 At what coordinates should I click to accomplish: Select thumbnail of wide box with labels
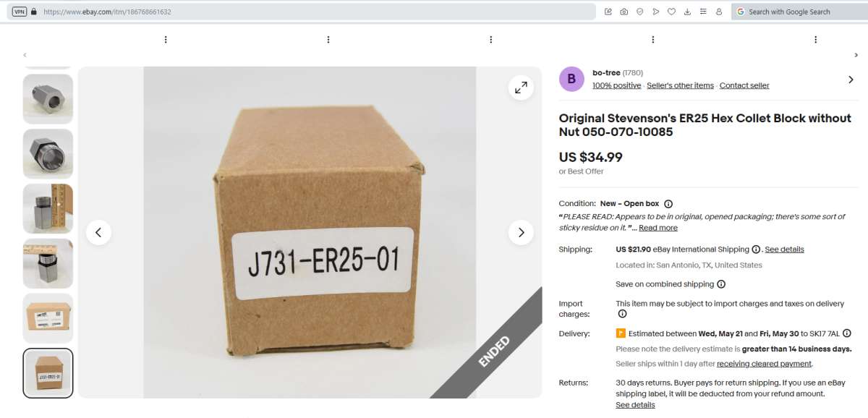coord(48,318)
